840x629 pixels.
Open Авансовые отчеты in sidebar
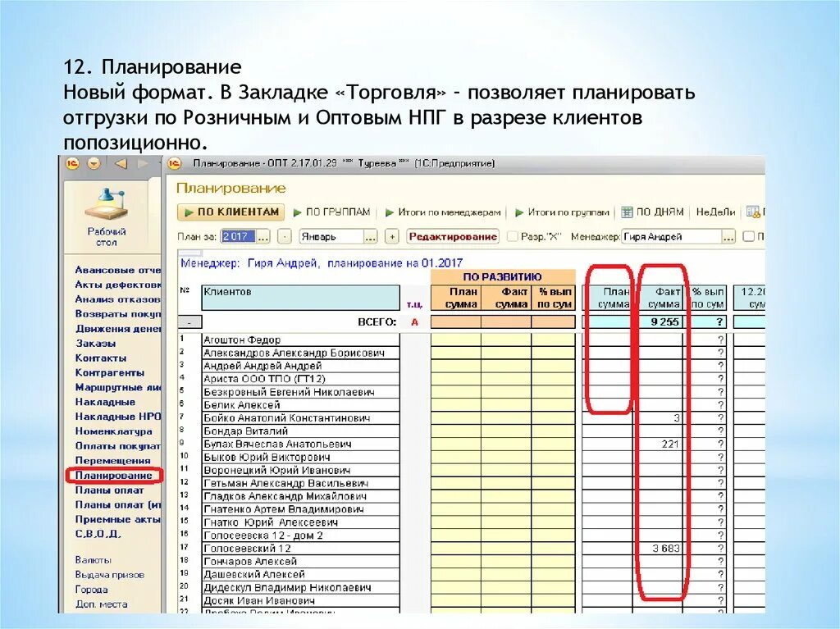pyautogui.click(x=118, y=270)
